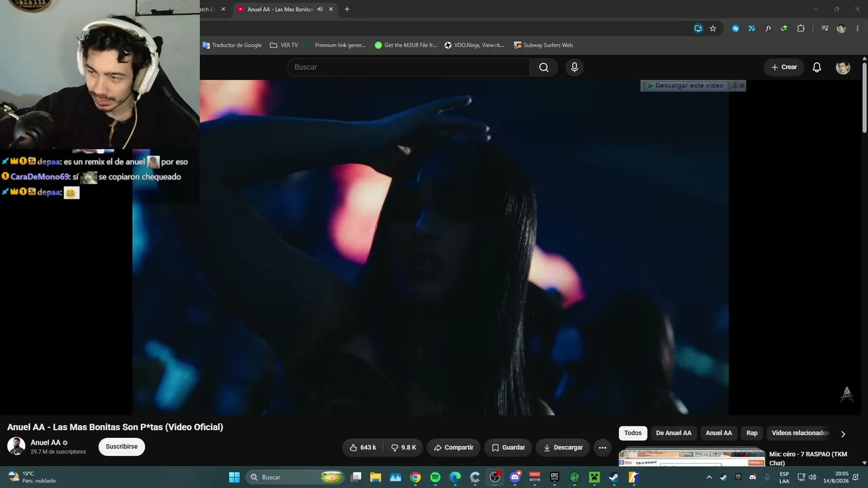Image resolution: width=868 pixels, height=488 pixels.
Task: Open the 7TV browser extension
Action: (x=752, y=28)
